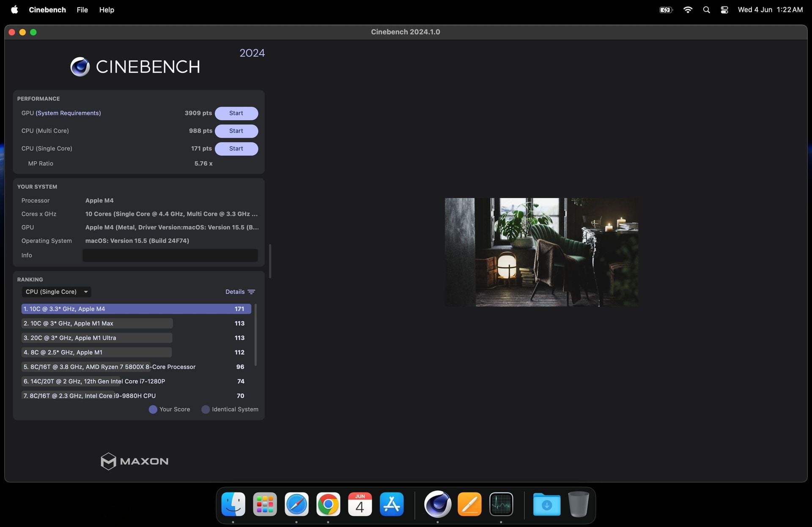Select the Apple M1 Ultra ranking row
This screenshot has width=812, height=527.
tap(136, 338)
